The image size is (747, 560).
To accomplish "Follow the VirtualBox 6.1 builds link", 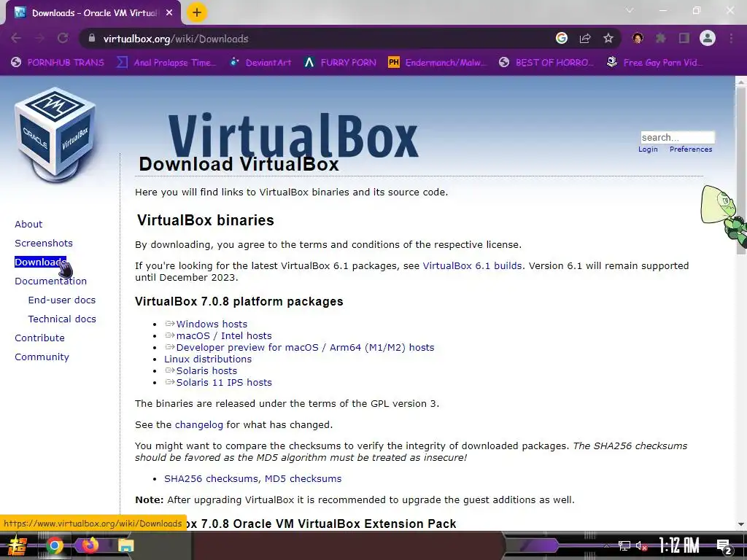I will point(472,265).
